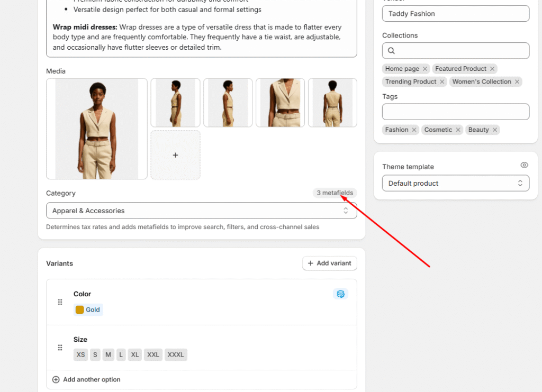Click the Add another option text
The image size is (542, 392).
click(92, 379)
